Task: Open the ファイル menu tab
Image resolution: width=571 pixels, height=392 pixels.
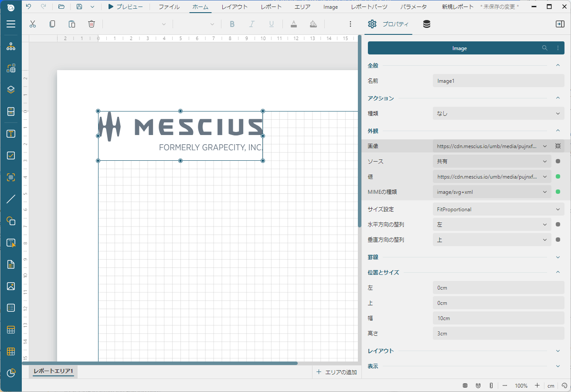Action: (169, 7)
